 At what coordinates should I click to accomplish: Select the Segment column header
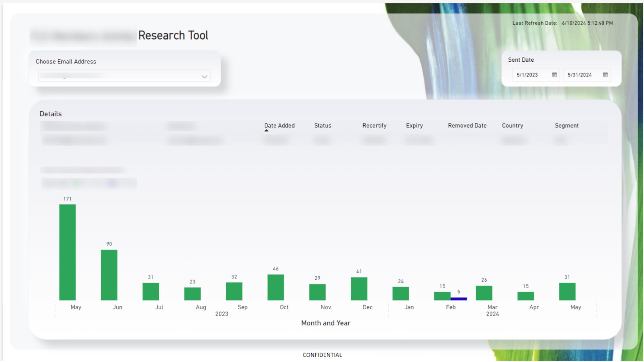567,126
